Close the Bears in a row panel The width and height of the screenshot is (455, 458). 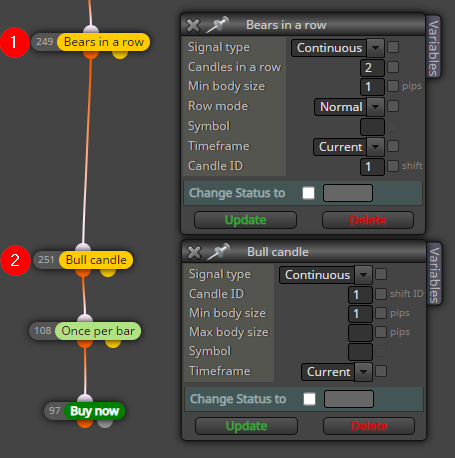pyautogui.click(x=193, y=25)
